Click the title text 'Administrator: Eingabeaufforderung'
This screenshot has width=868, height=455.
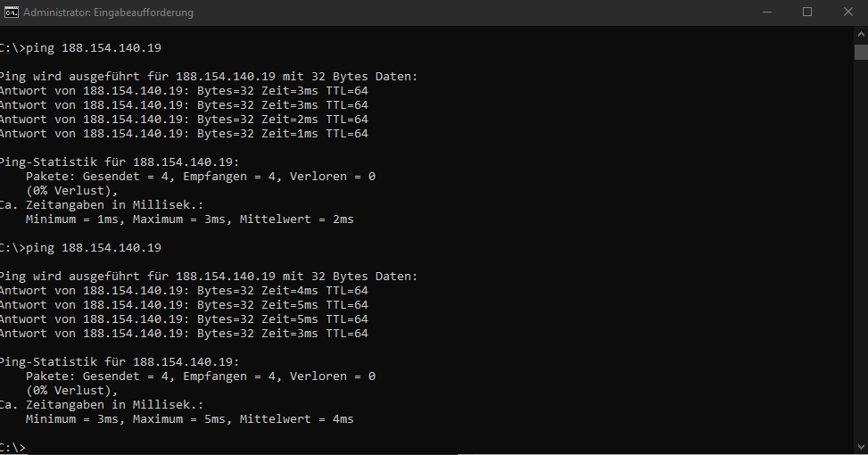point(108,12)
